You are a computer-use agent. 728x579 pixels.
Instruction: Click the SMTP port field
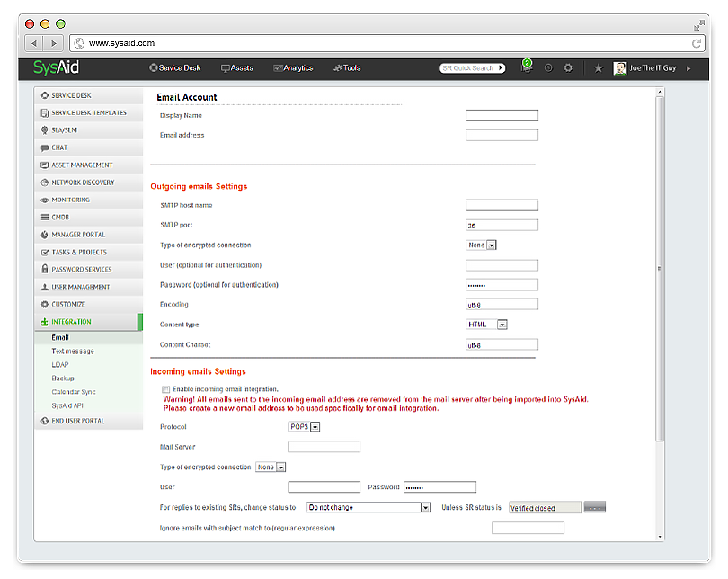click(502, 225)
